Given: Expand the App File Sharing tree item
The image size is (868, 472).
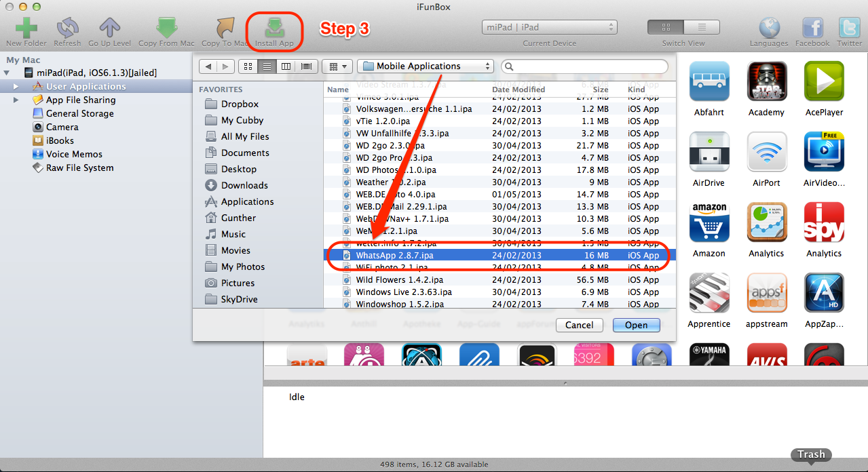Looking at the screenshot, I should click(x=16, y=100).
